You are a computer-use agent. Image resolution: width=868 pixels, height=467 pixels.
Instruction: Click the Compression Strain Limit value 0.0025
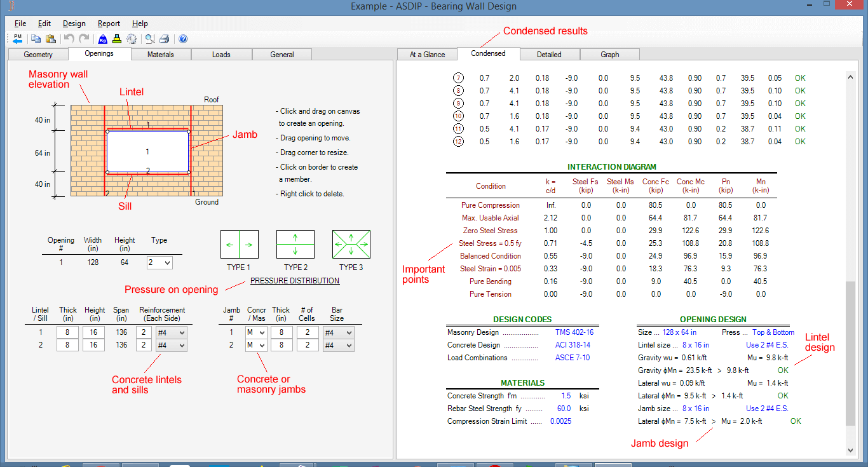[561, 421]
